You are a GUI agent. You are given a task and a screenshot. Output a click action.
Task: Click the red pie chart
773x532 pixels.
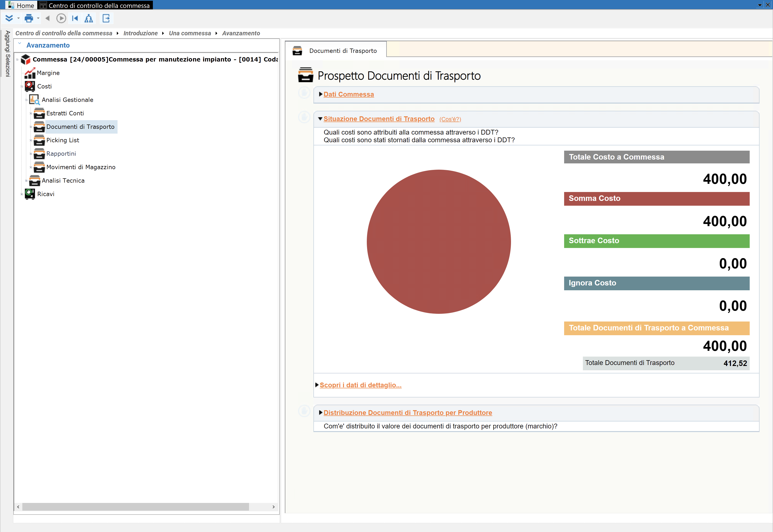(439, 242)
